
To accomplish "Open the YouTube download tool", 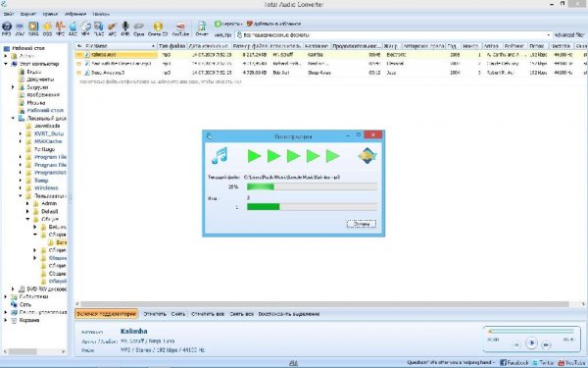I will point(180,26).
